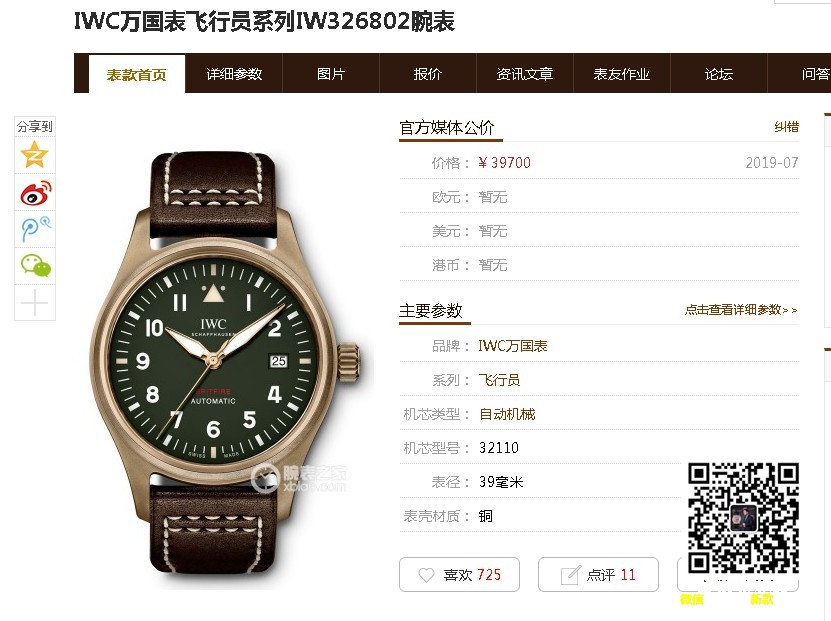Viewport: 831px width, 621px height.
Task: Select the 论坛 tab
Action: pos(719,74)
